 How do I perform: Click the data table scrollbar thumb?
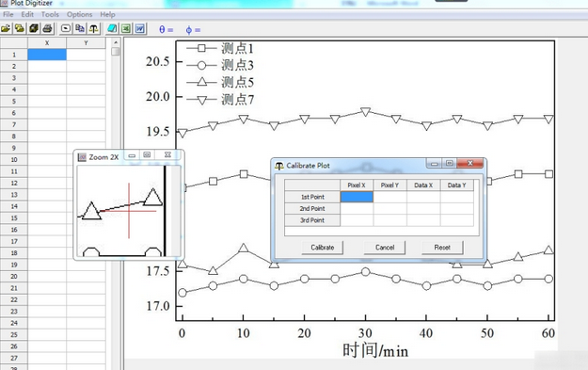pos(116,52)
